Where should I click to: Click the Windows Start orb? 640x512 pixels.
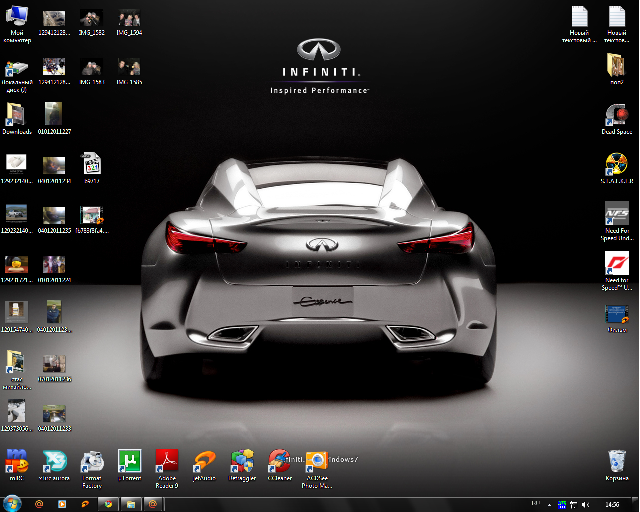12,504
